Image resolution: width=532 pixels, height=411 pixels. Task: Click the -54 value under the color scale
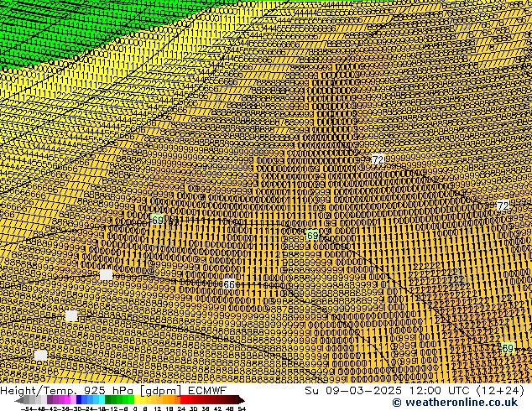[x=28, y=408]
